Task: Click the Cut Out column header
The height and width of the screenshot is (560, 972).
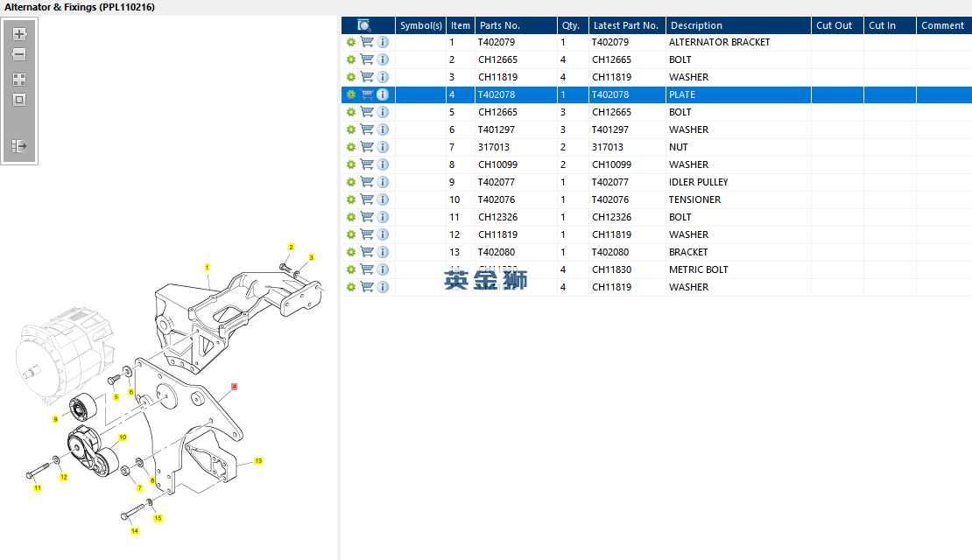Action: 837,25
